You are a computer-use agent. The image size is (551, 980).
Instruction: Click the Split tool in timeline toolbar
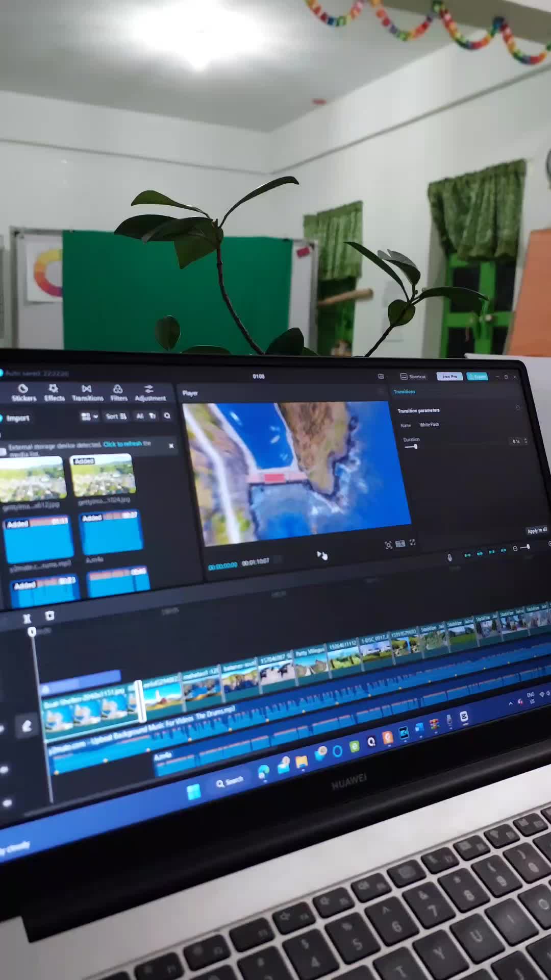pyautogui.click(x=27, y=618)
